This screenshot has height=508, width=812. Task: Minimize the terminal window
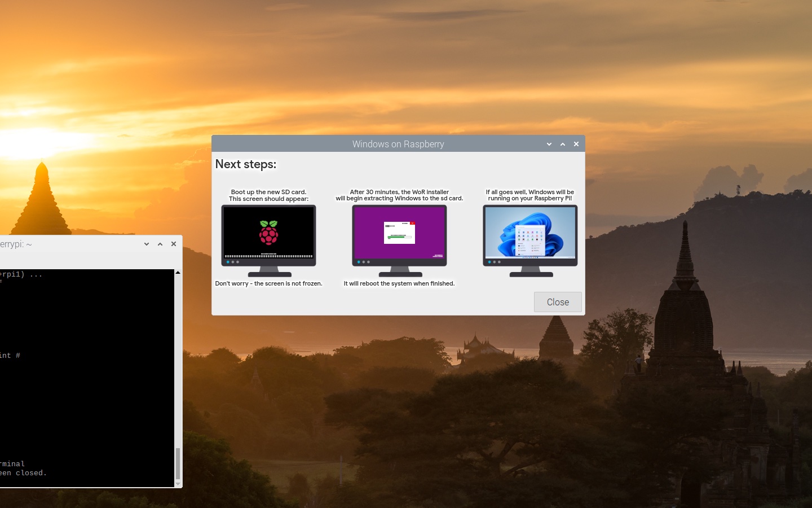(146, 244)
